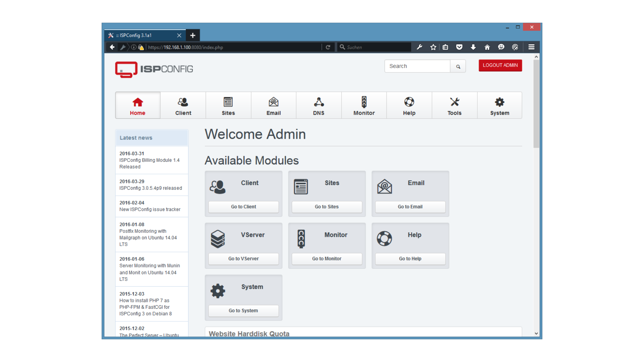
Task: Click the VServer stacked-disks icon
Action: click(x=218, y=238)
